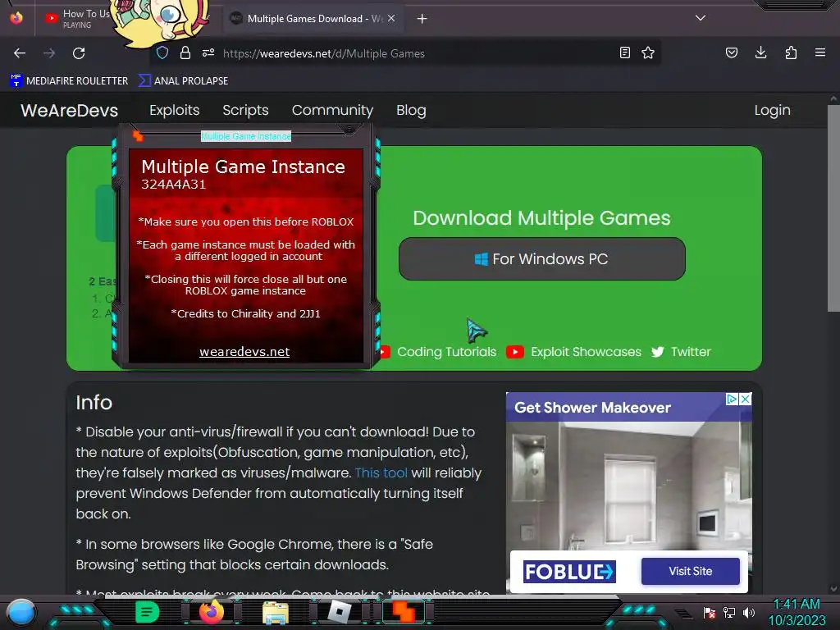Open the tracking protection shield icon
Image resolution: width=840 pixels, height=630 pixels.
click(x=162, y=52)
